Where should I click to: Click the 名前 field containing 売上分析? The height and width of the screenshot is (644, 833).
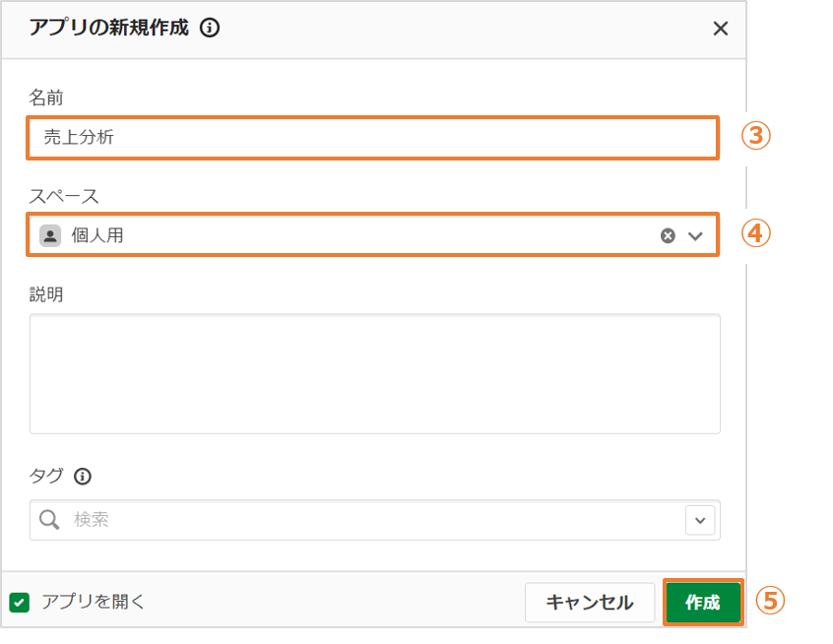(x=372, y=138)
